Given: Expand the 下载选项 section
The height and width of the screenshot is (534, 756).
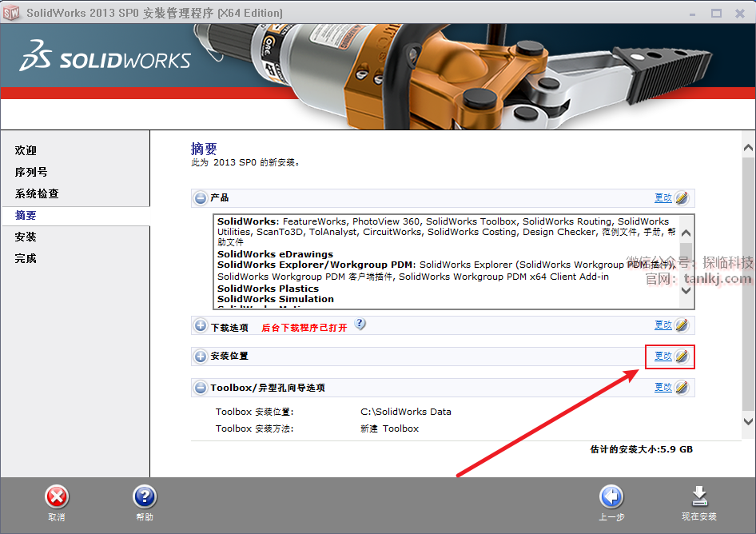Looking at the screenshot, I should coord(201,325).
